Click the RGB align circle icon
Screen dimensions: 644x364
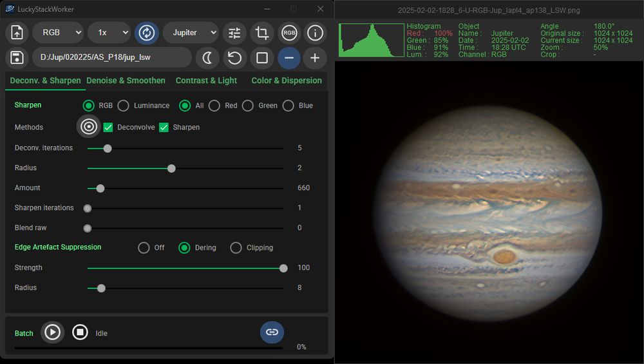[289, 33]
